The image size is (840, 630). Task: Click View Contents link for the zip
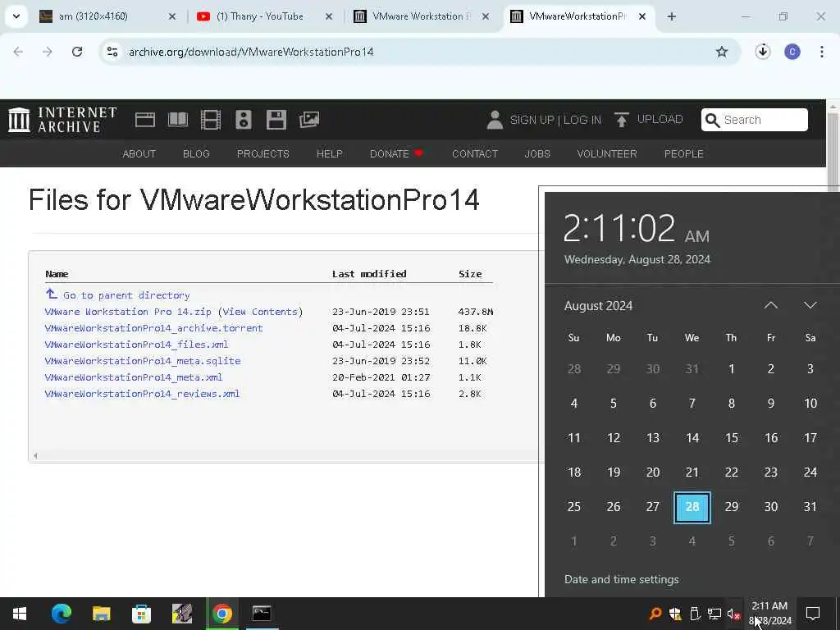(260, 312)
